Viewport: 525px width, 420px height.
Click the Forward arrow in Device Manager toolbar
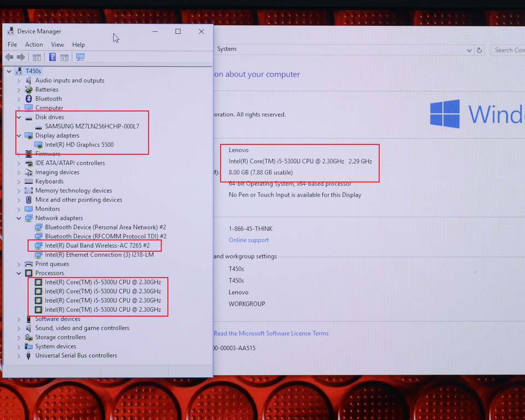point(21,57)
